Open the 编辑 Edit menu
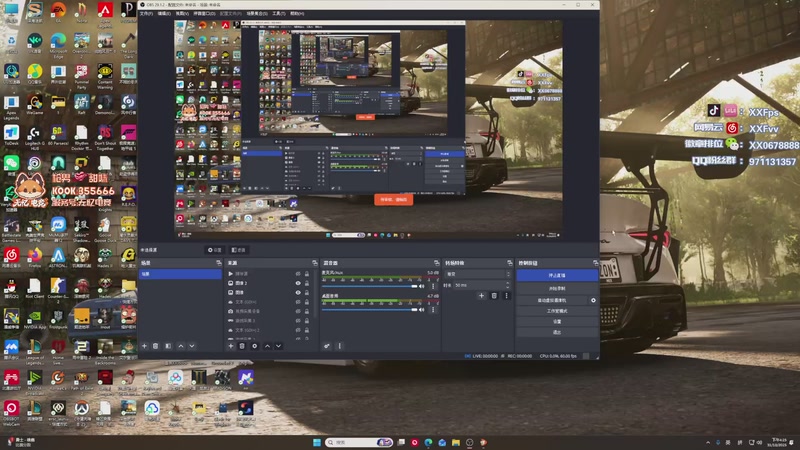 point(164,13)
